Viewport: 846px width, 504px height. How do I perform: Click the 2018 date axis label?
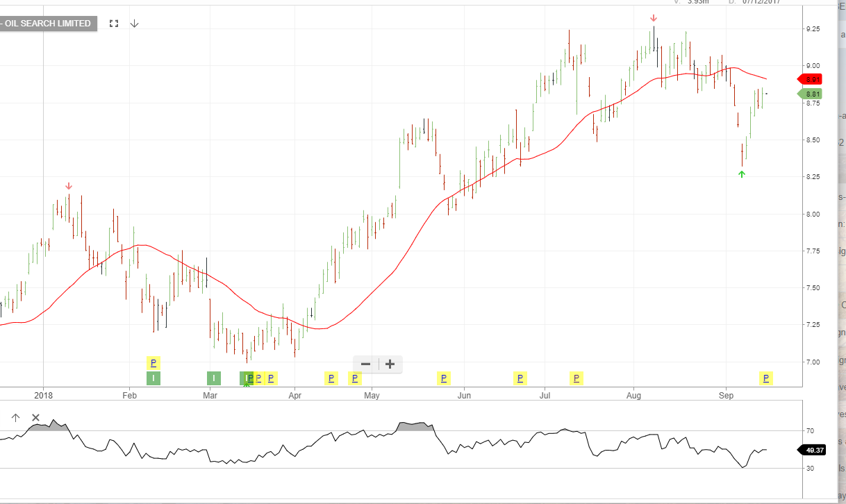43,395
